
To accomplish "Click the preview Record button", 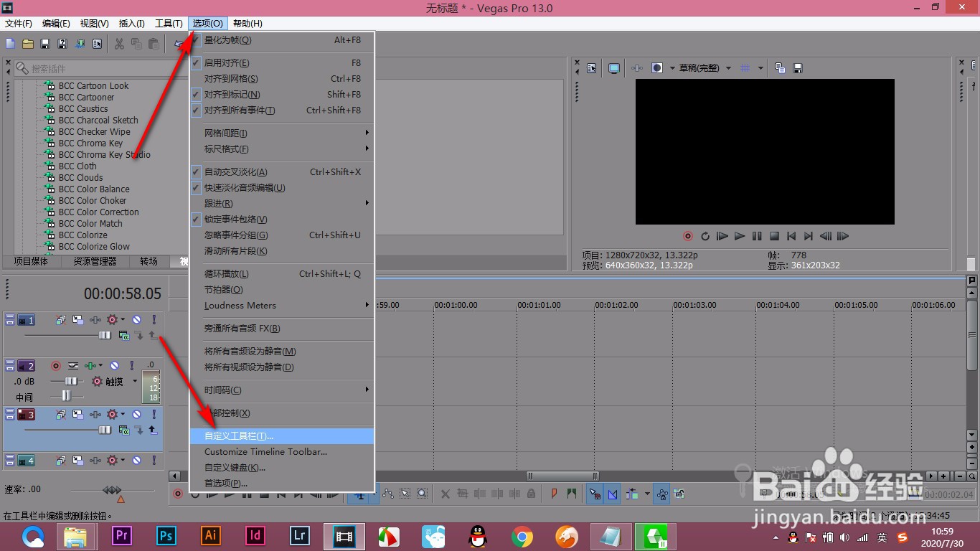I will [x=688, y=236].
